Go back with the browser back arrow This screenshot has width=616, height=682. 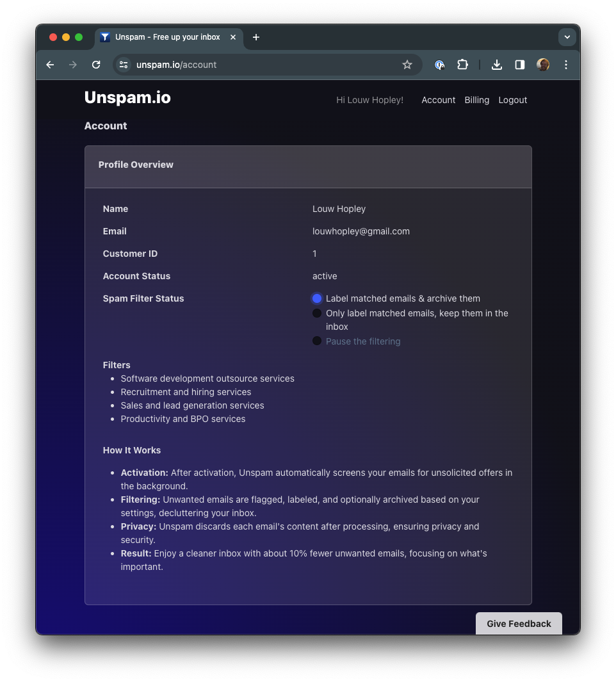pos(51,65)
